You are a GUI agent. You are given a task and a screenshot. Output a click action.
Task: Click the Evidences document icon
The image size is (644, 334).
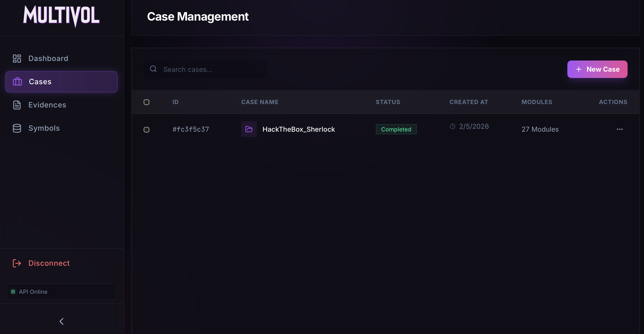tap(17, 105)
